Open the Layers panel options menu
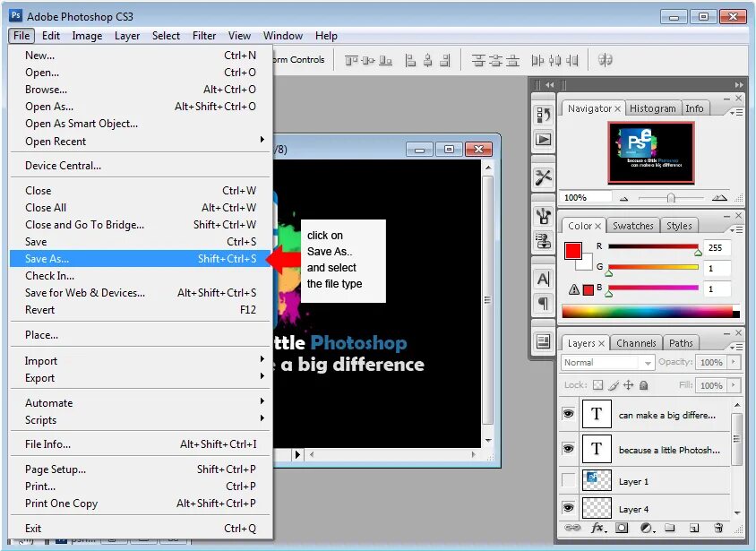 (736, 347)
